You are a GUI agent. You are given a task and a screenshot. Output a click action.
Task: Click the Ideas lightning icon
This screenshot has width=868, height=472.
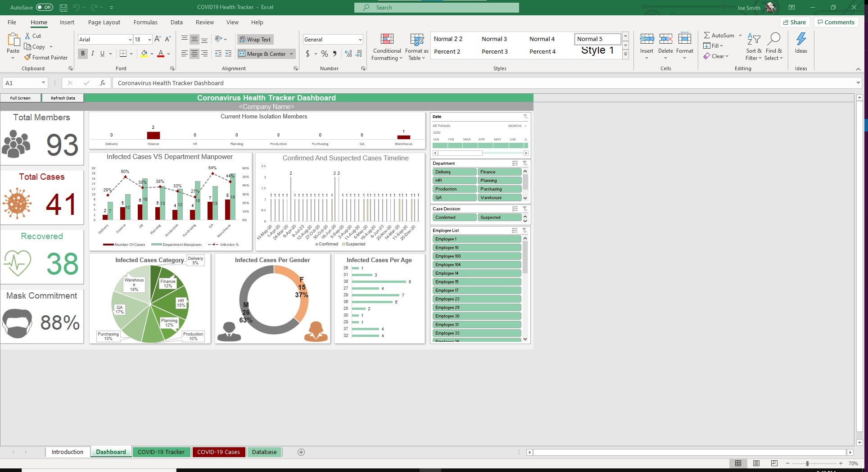pos(801,39)
